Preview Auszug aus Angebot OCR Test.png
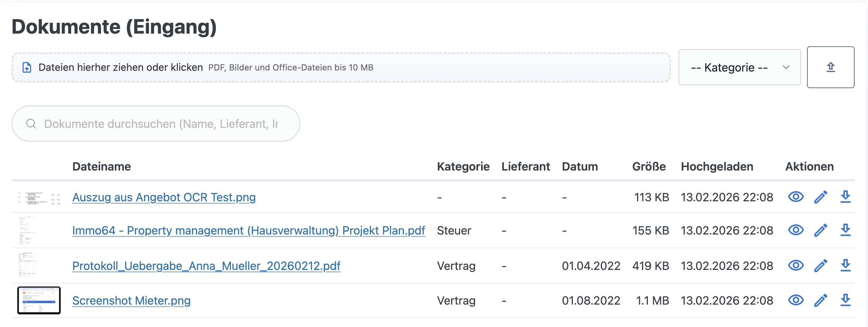The image size is (868, 327). click(795, 197)
